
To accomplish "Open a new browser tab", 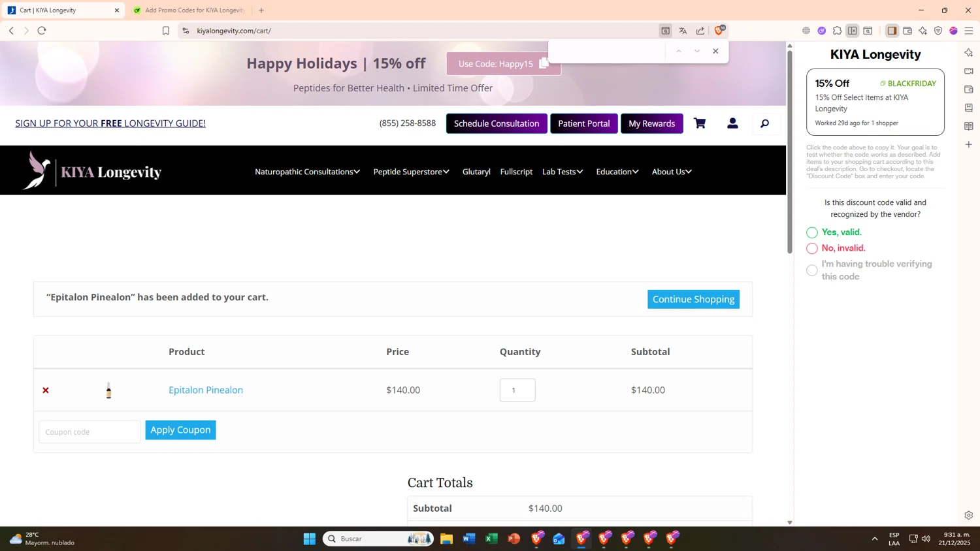I will tap(261, 10).
